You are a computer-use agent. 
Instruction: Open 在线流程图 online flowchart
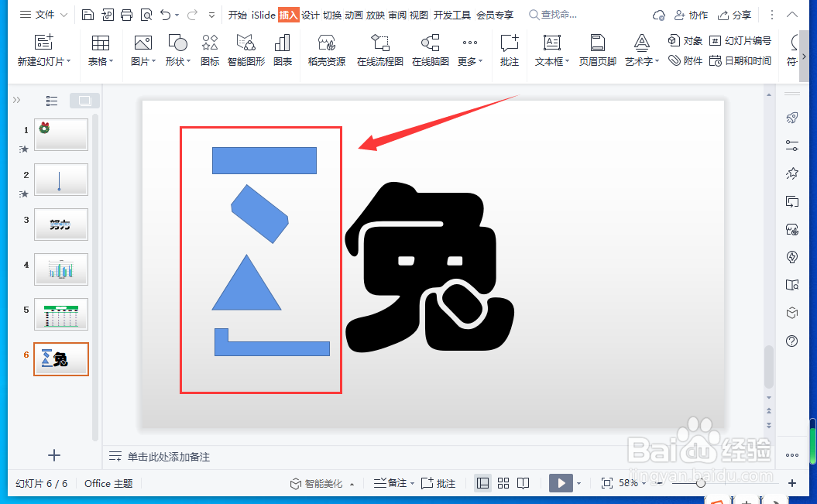[379, 50]
